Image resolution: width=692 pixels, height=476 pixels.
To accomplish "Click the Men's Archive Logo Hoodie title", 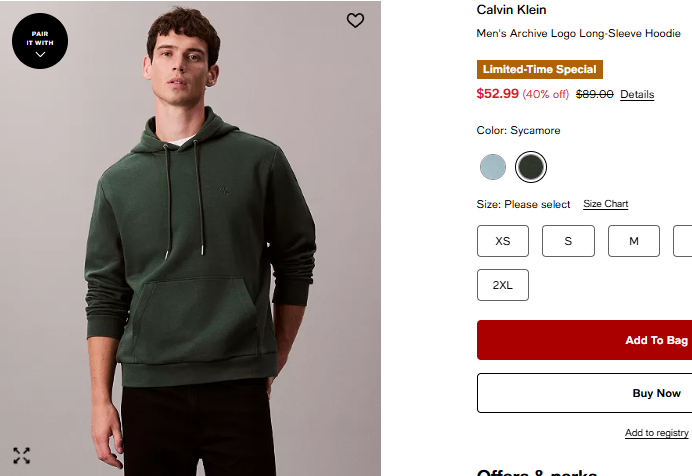I will [578, 33].
